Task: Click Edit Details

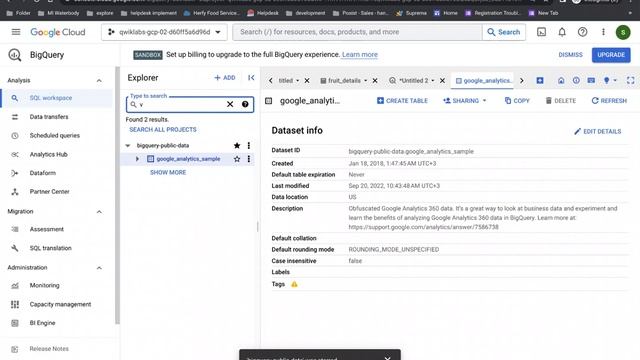Action: point(598,131)
